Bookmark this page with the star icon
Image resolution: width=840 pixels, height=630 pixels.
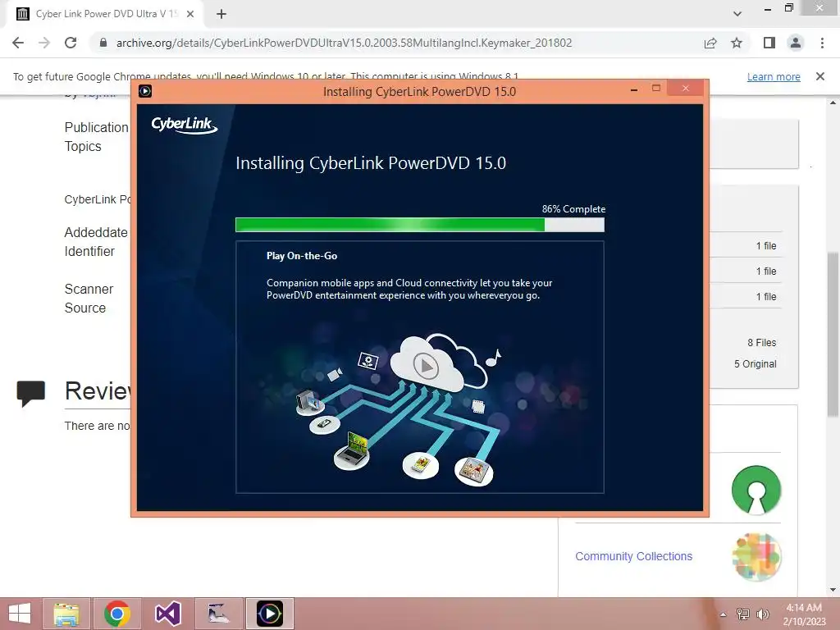click(737, 43)
